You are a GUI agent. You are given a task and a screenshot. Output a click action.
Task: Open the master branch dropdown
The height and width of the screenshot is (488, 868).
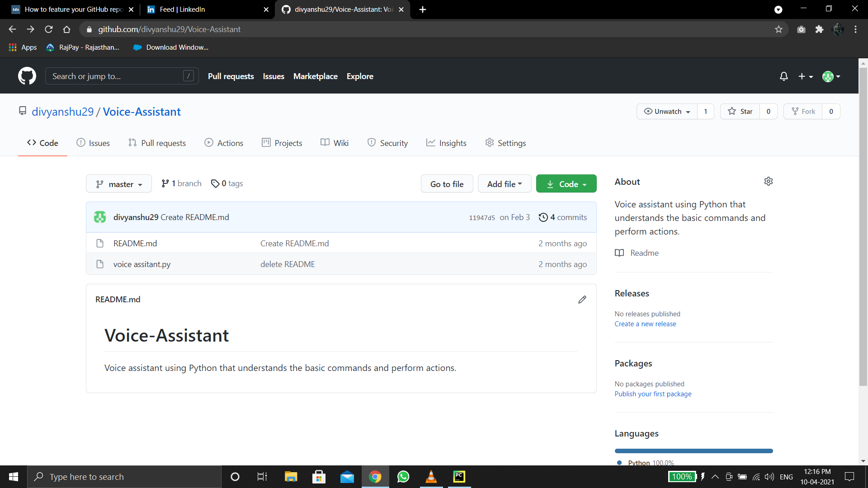[118, 183]
